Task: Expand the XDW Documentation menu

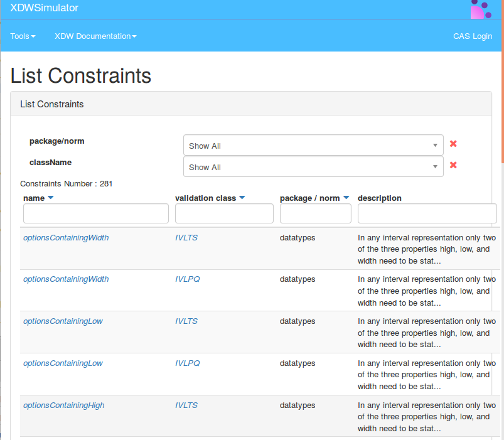Action: (95, 36)
